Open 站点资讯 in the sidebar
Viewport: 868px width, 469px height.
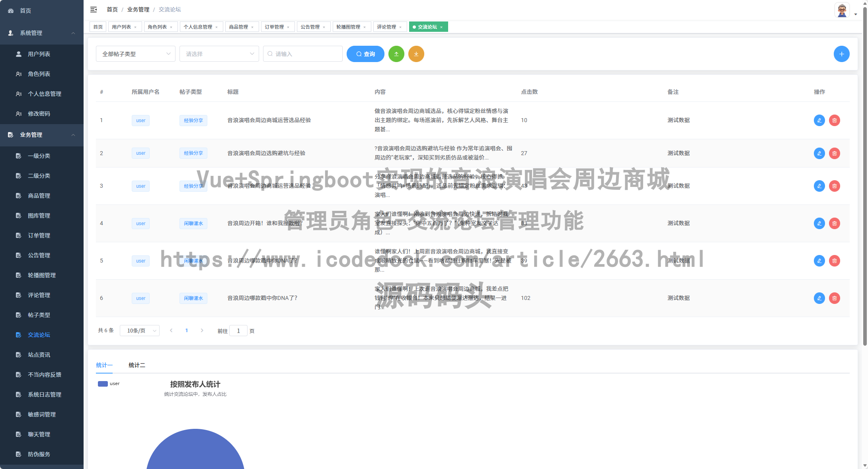click(42, 355)
